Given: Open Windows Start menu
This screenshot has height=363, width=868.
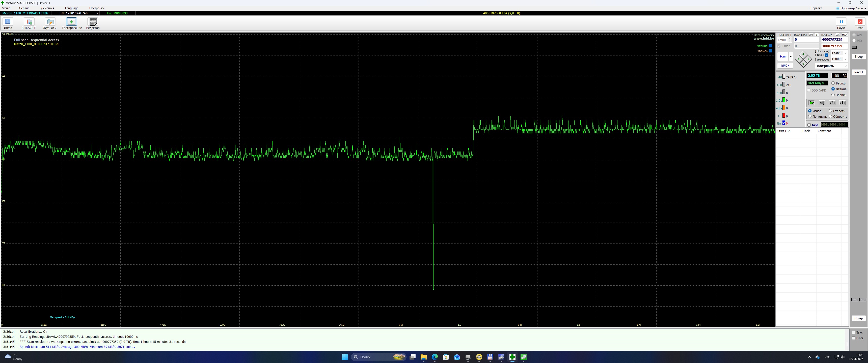Looking at the screenshot, I should 345,357.
